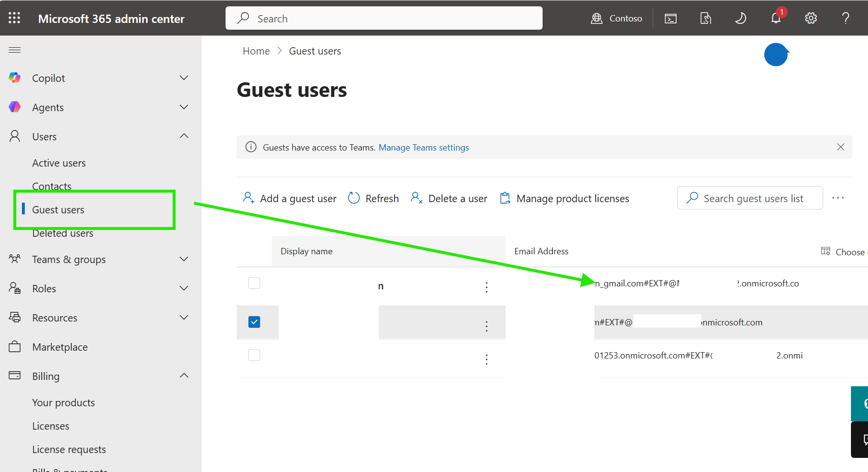Click the Copilot icon in sidebar

[x=15, y=78]
